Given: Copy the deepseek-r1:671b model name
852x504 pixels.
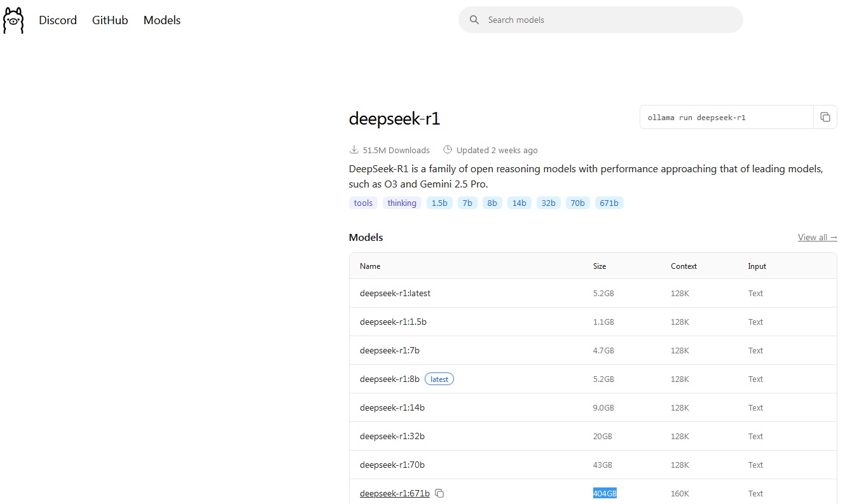Looking at the screenshot, I should [x=439, y=493].
